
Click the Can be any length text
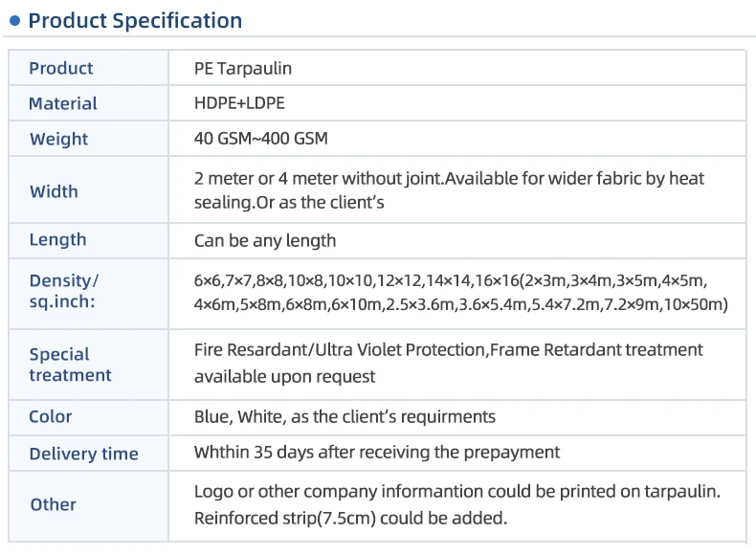click(265, 240)
